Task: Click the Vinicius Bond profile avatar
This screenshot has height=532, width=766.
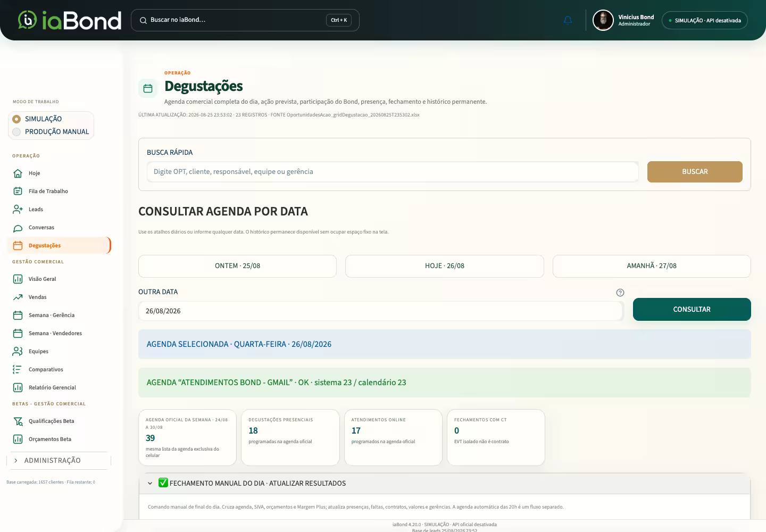Action: point(603,20)
